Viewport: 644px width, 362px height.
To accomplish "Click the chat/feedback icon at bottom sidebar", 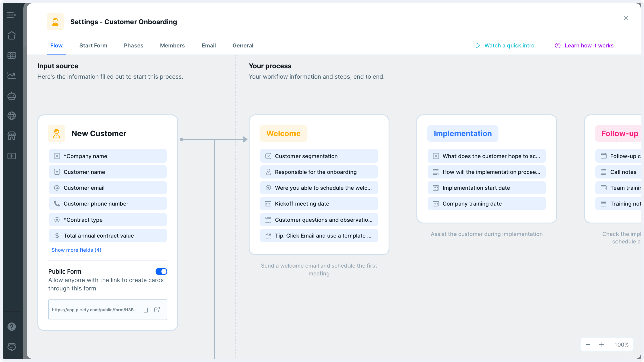I will (12, 347).
